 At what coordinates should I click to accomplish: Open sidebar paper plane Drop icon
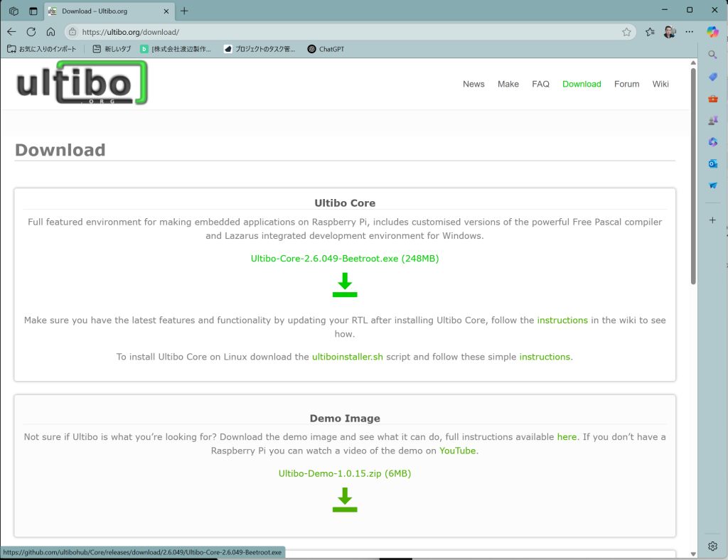(712, 185)
